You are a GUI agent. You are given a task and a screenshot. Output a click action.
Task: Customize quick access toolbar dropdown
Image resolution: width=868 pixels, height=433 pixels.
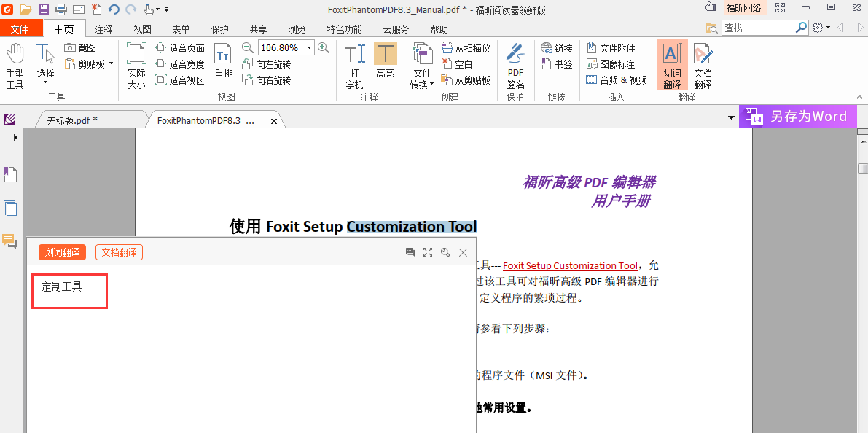[167, 9]
